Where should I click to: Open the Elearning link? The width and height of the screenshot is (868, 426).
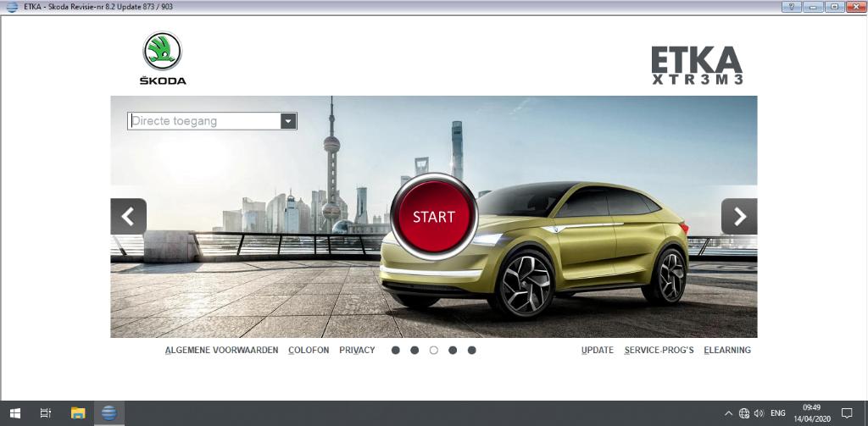[727, 350]
